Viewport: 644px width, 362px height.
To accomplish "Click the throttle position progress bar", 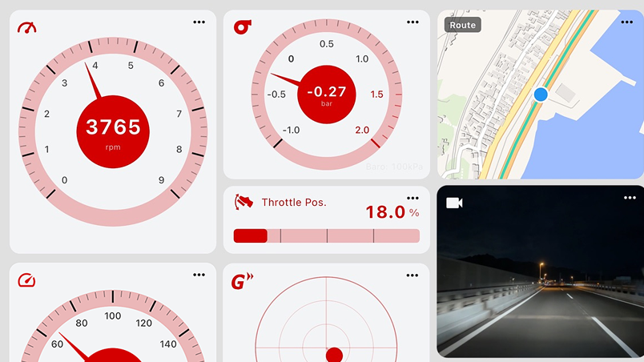I will point(327,236).
